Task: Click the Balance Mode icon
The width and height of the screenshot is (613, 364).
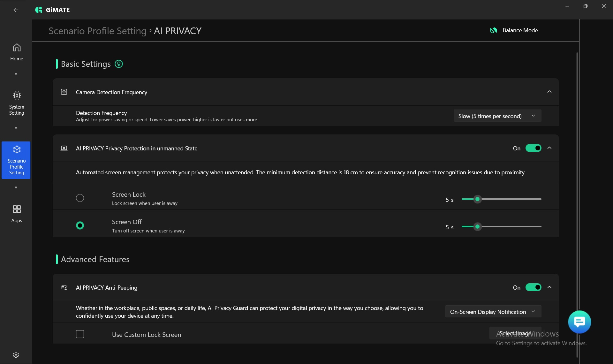Action: pos(494,30)
